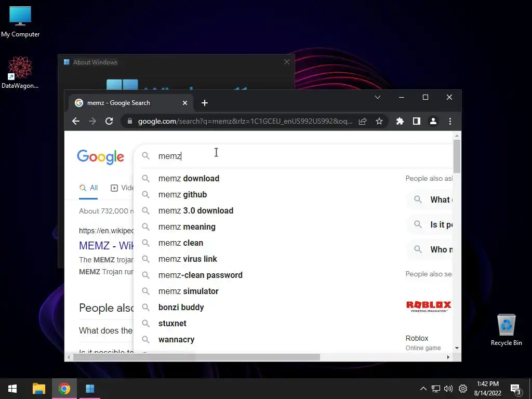Viewport: 532px width, 399px height.
Task: Open the Chrome three-dot menu
Action: 450,121
